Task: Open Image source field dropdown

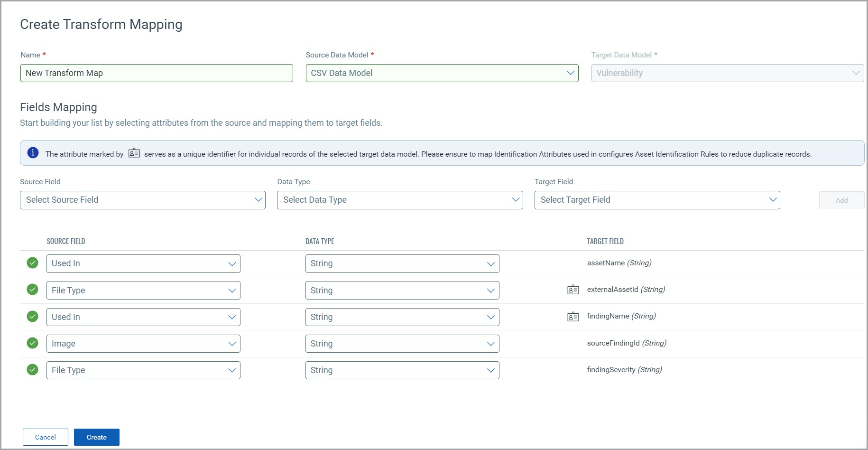Action: point(143,344)
